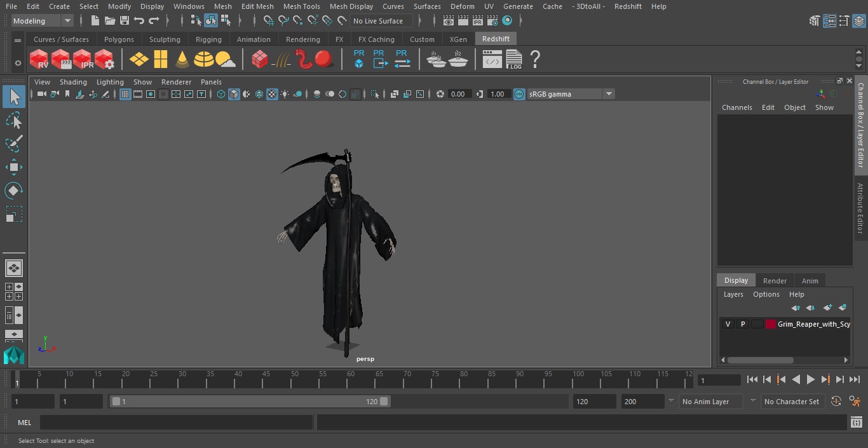Open the Anim layer tab
The image size is (868, 448).
click(x=810, y=280)
